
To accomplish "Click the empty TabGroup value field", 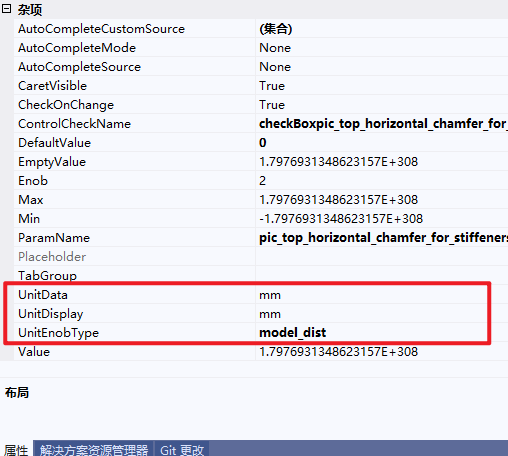I will click(382, 276).
